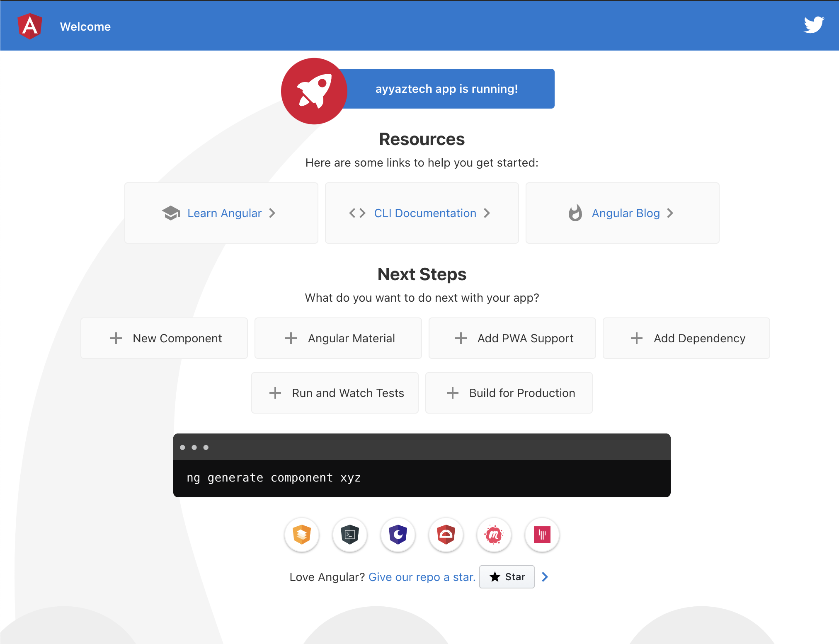Screen dimensions: 839x644
Task: Open the pink Gitter icon link
Action: tap(542, 535)
